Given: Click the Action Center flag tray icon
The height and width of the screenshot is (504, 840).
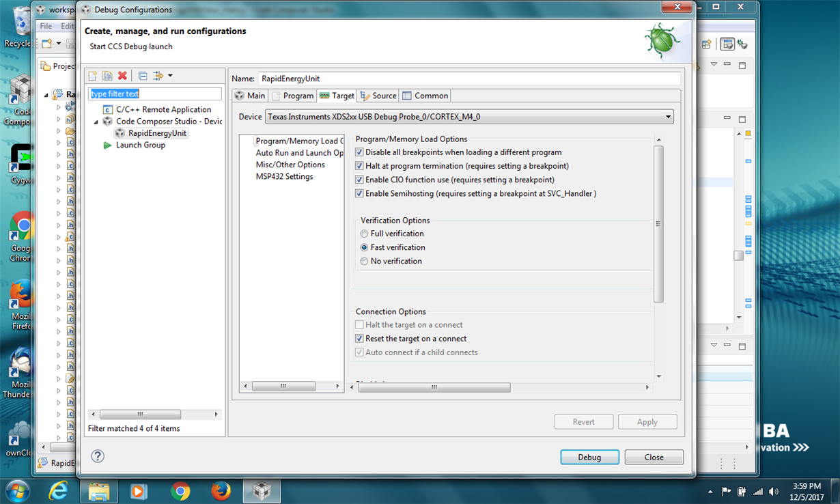Looking at the screenshot, I should coord(726,491).
